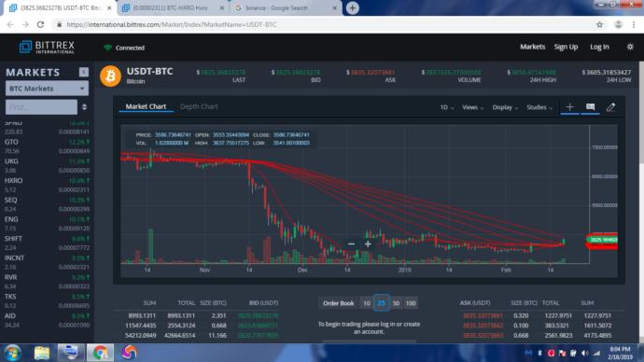Set order book depth to 25
This screenshot has height=362, width=644.
381,303
